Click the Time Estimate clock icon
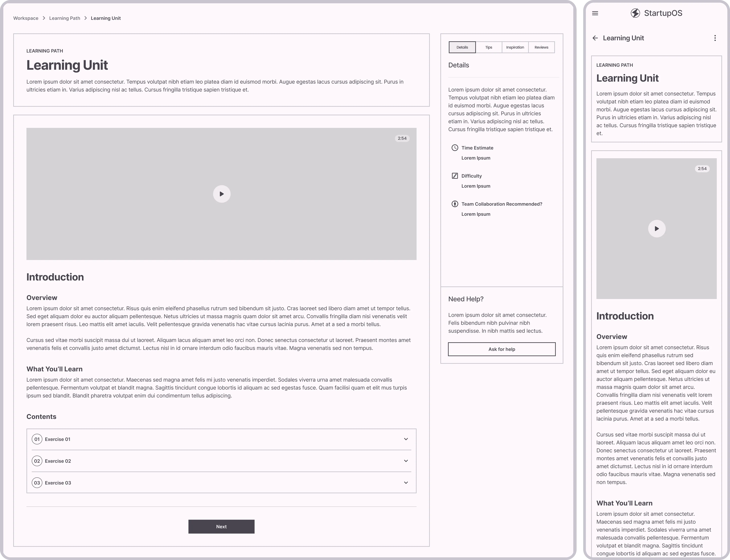Screen dimensions: 730x560 [455, 148]
